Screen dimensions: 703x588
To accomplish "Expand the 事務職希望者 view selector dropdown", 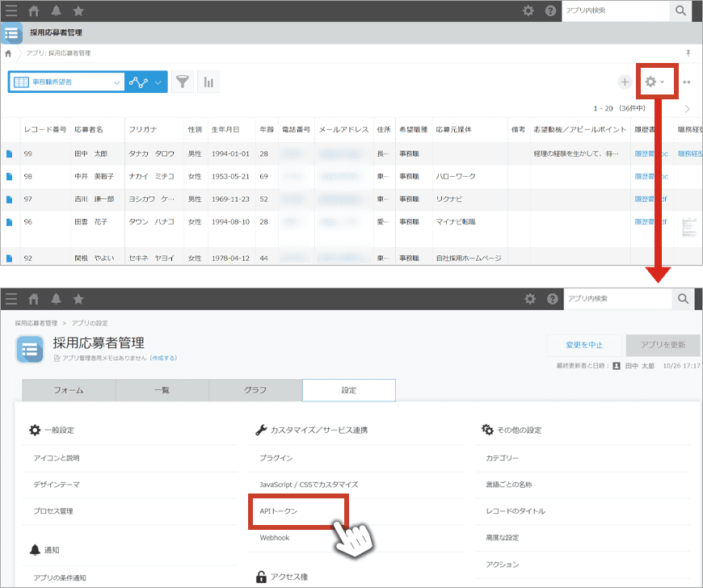I will [117, 82].
